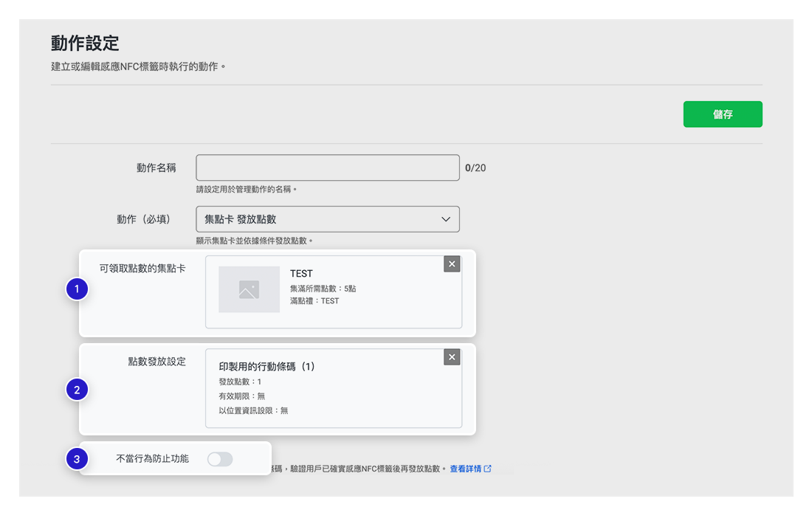812x521 pixels.
Task: Click the 以位置資訊設限：無 text
Action: point(253,411)
